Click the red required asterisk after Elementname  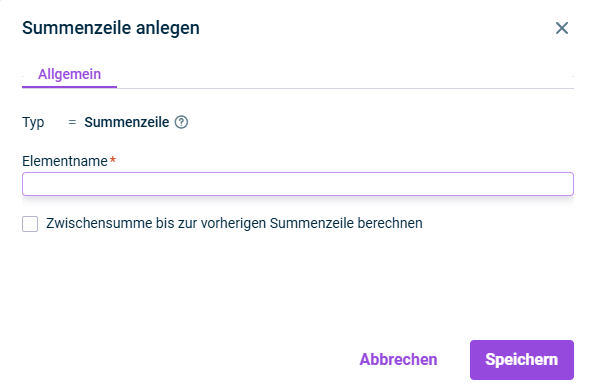113,160
